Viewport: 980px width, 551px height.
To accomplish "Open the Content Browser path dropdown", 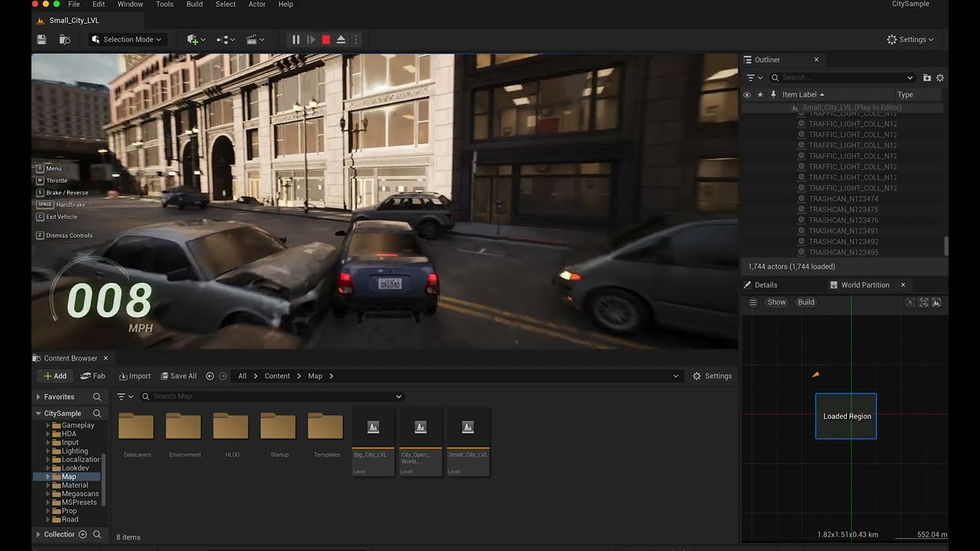I will [675, 376].
